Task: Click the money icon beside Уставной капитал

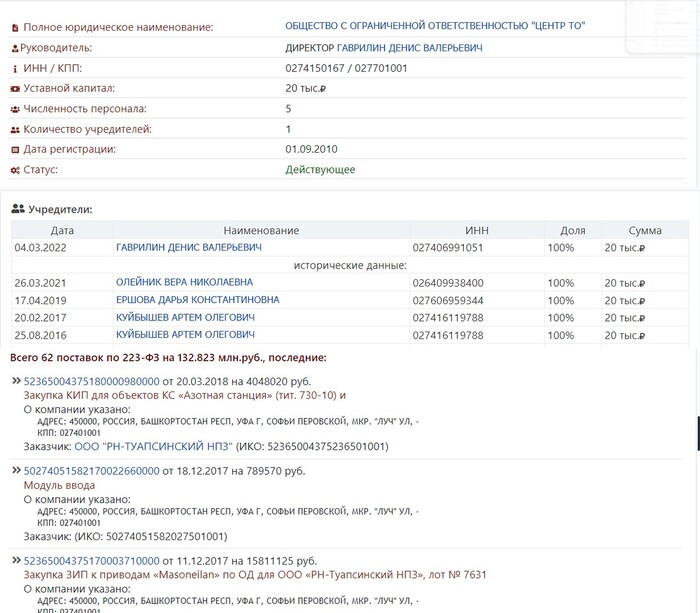Action: pyautogui.click(x=14, y=89)
